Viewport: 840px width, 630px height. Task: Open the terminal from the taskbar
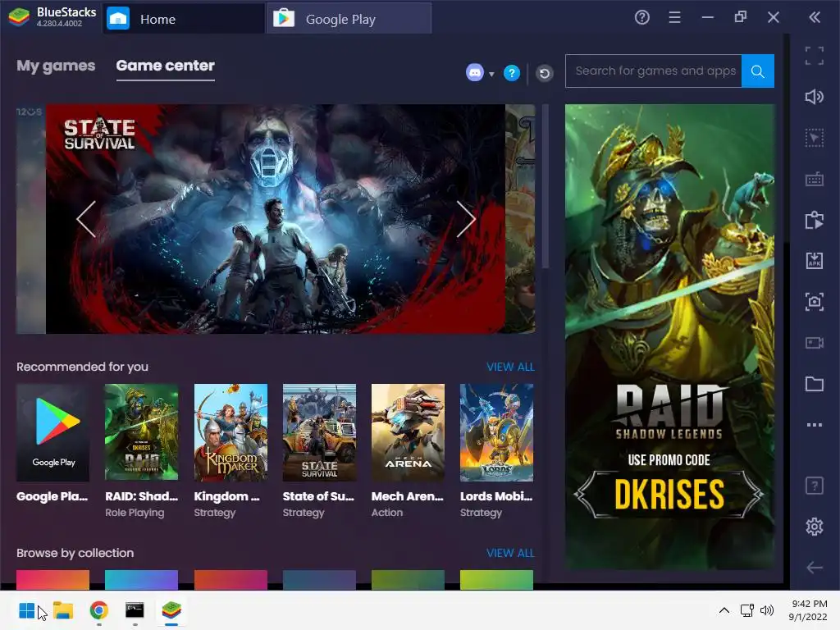point(135,610)
